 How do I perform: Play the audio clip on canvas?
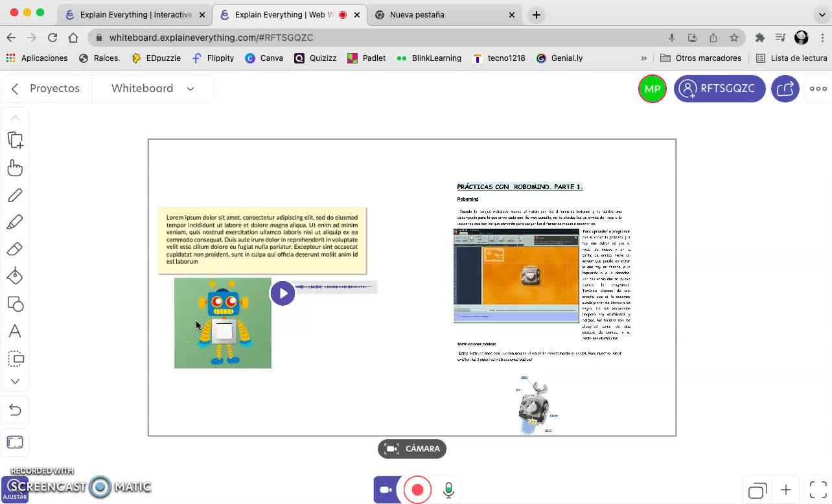(283, 293)
